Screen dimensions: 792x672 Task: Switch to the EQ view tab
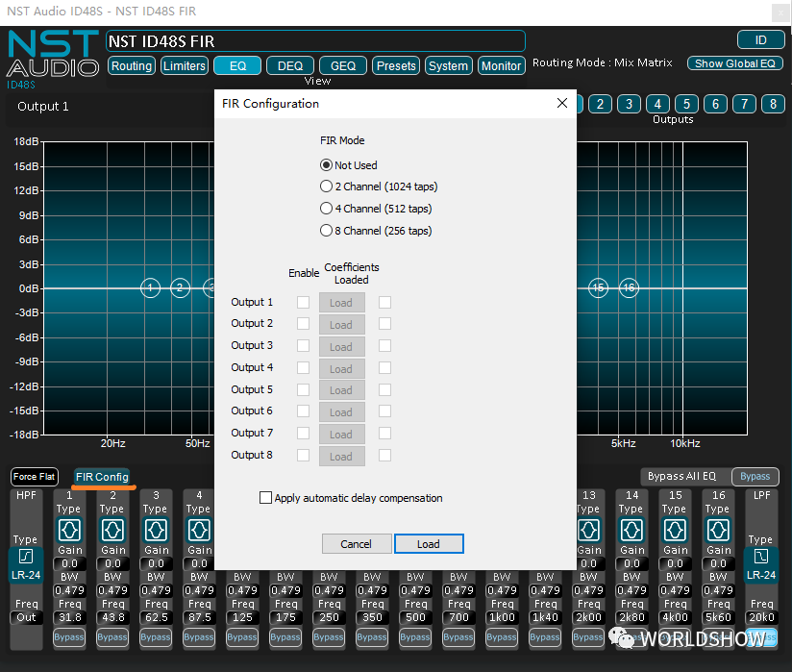(237, 65)
